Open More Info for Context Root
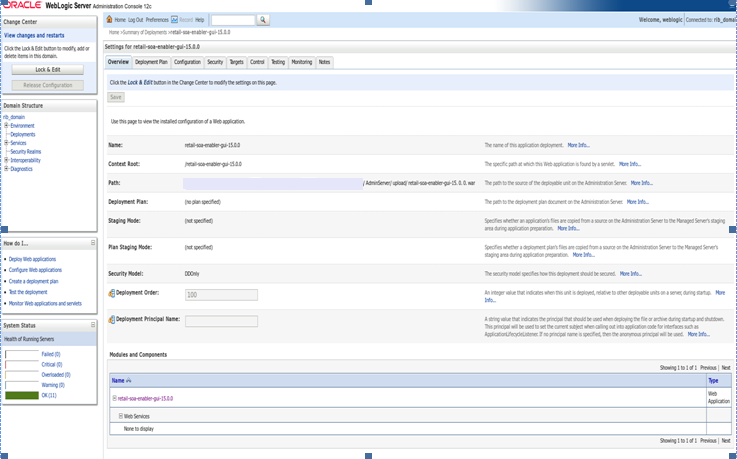 630,164
